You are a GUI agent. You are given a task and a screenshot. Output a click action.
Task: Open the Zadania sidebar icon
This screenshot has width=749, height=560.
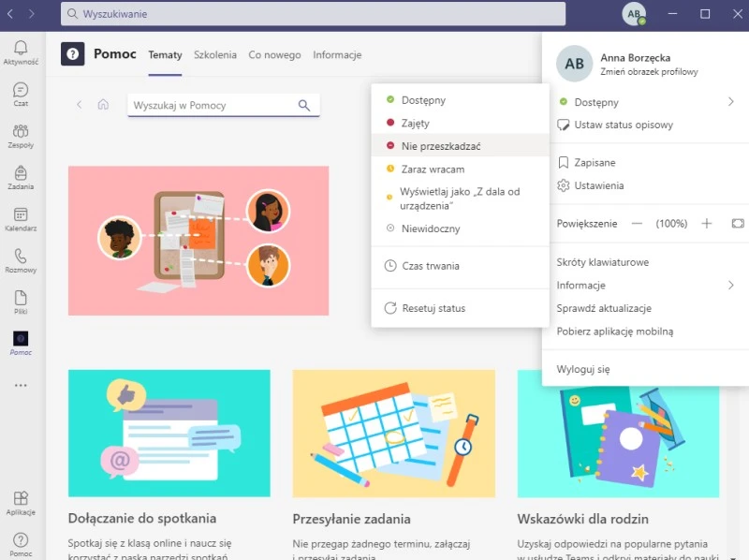[21, 177]
